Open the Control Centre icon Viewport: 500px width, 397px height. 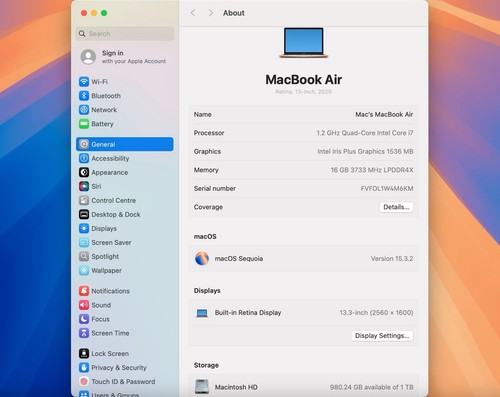point(84,200)
